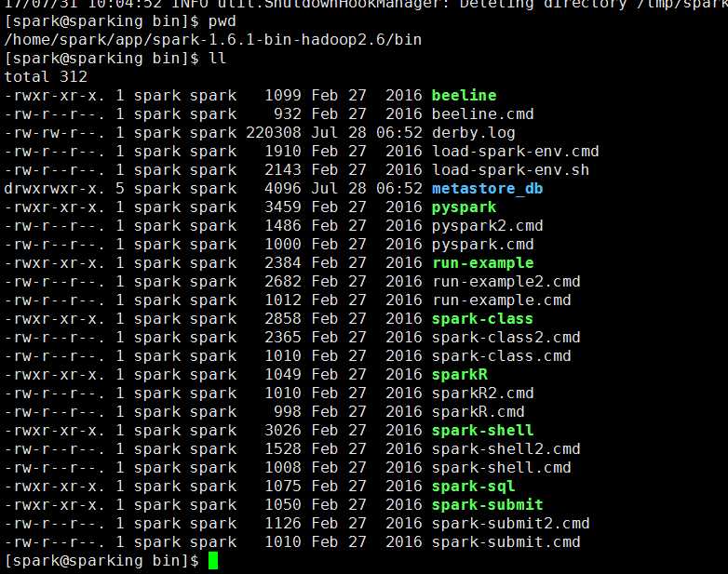Click the ll command text
The width and height of the screenshot is (728, 574).
tap(217, 59)
